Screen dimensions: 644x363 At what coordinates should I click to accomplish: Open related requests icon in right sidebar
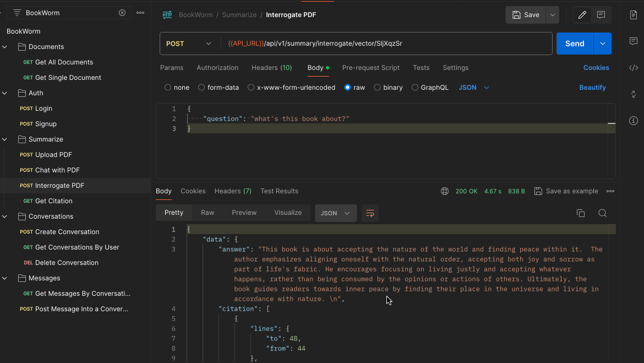[x=634, y=94]
